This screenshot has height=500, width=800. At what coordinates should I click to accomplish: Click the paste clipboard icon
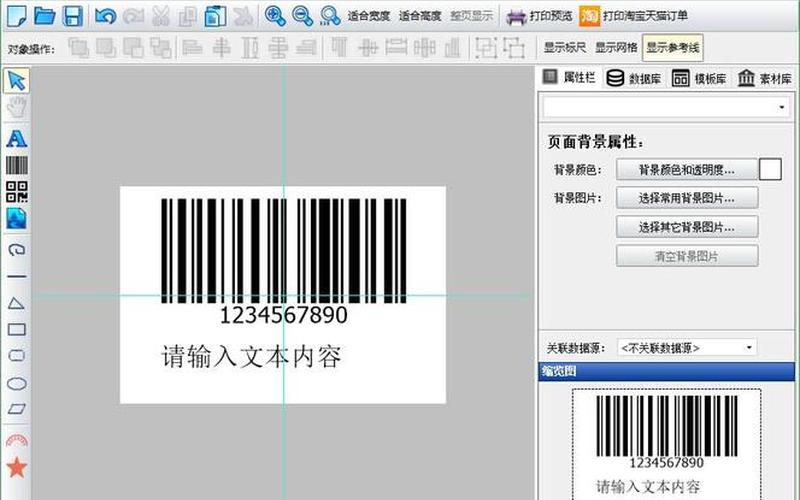215,16
